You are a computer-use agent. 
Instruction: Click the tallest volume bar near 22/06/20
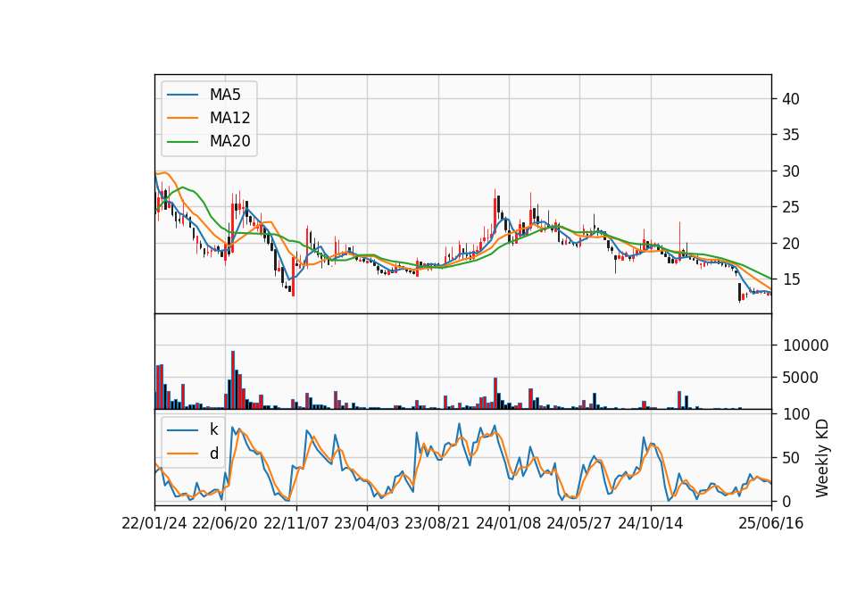233,380
